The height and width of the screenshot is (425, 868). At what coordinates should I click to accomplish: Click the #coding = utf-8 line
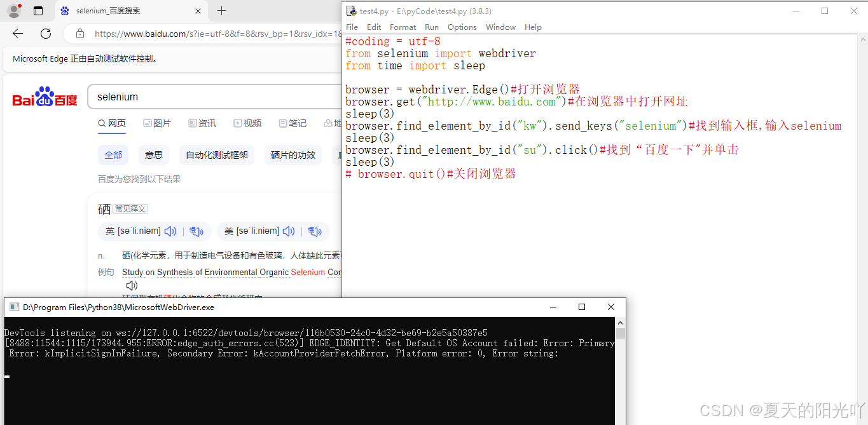[393, 41]
